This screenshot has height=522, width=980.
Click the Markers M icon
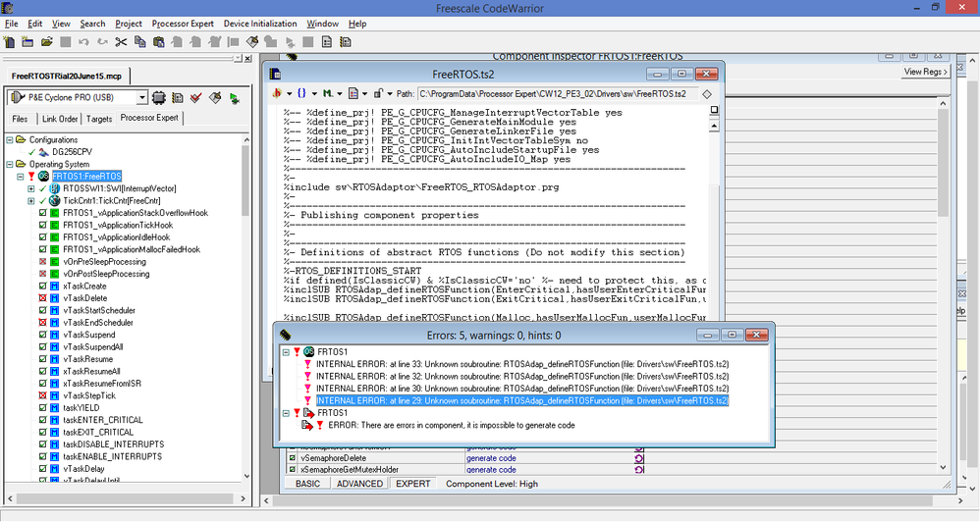(328, 93)
